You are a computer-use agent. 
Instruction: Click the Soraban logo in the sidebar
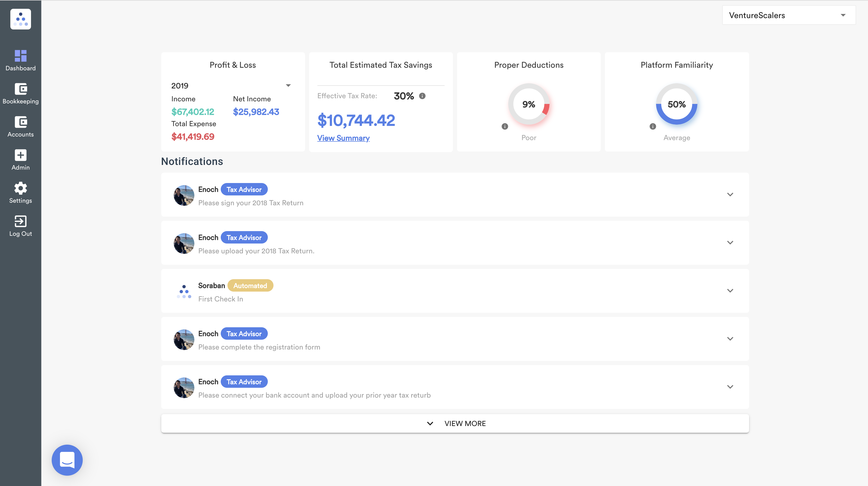pos(21,19)
